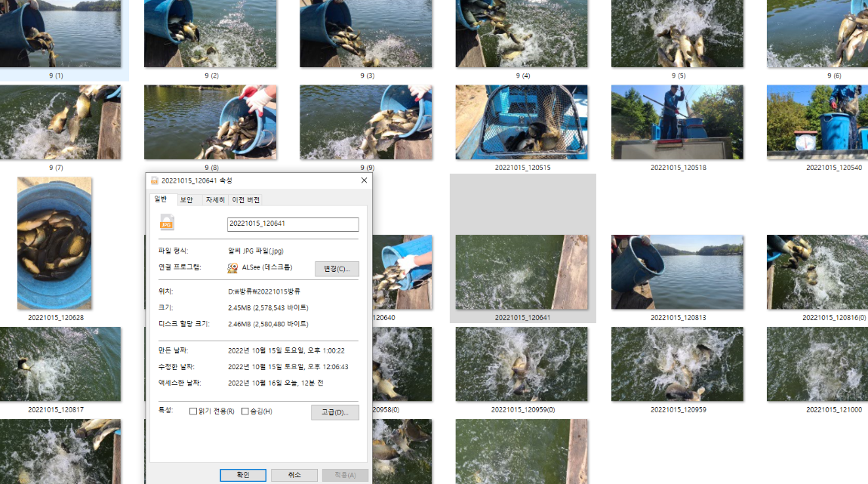The width and height of the screenshot is (868, 484).
Task: Click the file name text field in dialog
Action: [x=293, y=224]
